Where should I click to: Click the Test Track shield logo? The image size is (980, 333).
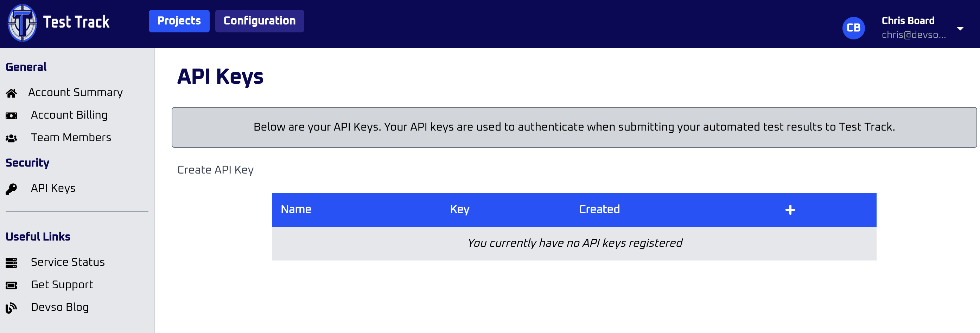click(x=23, y=23)
